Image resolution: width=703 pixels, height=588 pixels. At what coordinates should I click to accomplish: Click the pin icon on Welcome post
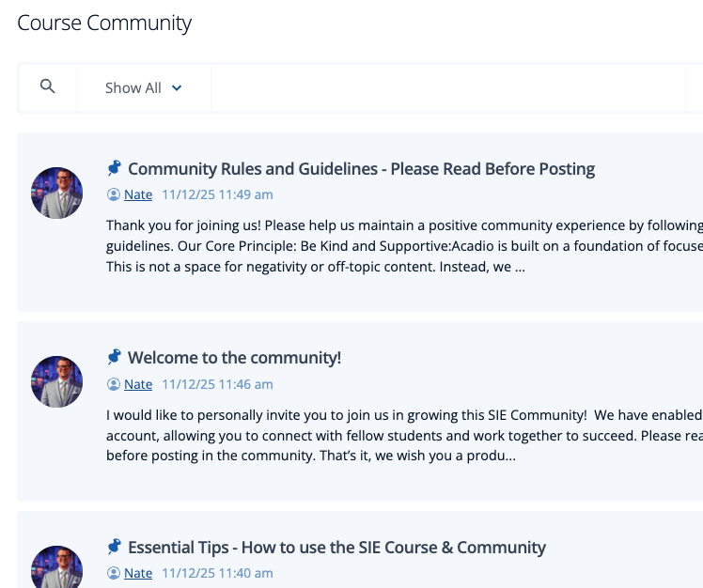tap(115, 357)
